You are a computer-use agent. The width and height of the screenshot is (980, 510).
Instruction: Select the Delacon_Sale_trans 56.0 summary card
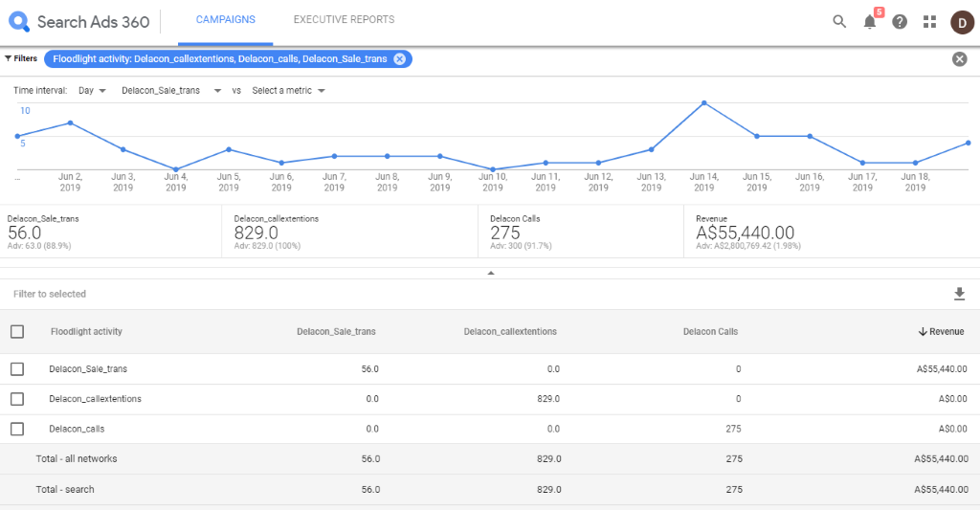(111, 232)
